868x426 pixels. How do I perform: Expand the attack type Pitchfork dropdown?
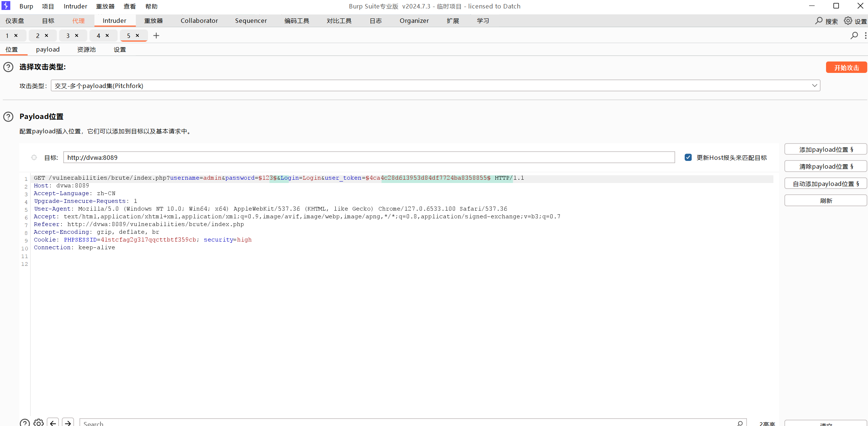tap(814, 85)
